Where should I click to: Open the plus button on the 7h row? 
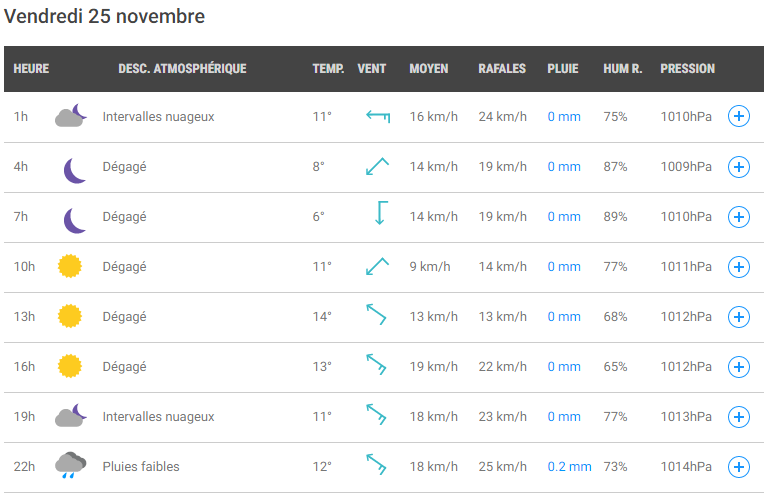coord(738,217)
